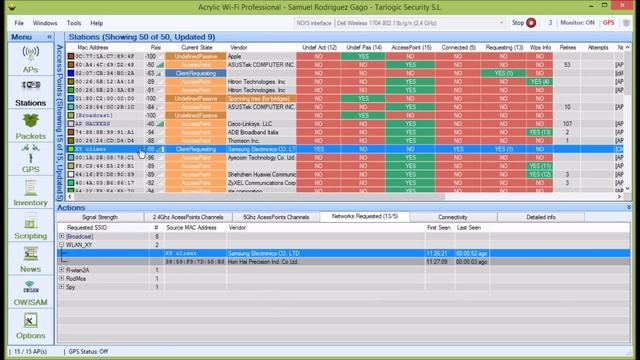Open the Options view in sidebar
This screenshot has width=640, height=360.
(31, 326)
